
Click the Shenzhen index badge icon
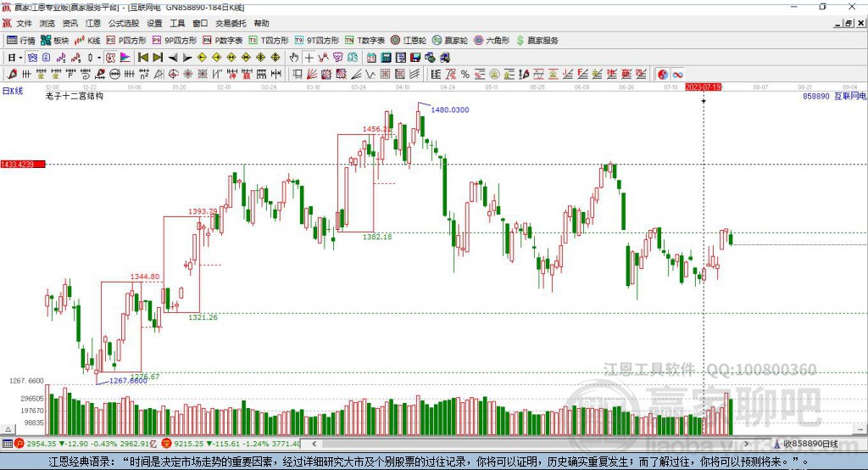tap(167, 444)
